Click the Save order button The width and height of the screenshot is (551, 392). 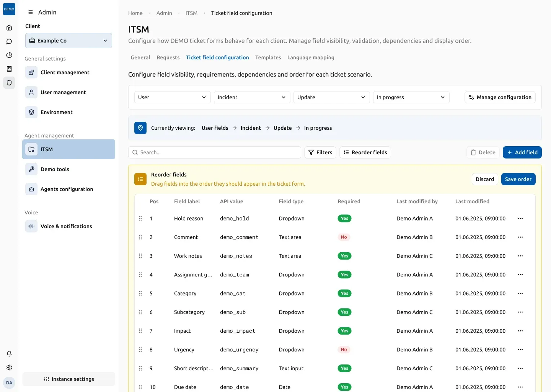(518, 179)
